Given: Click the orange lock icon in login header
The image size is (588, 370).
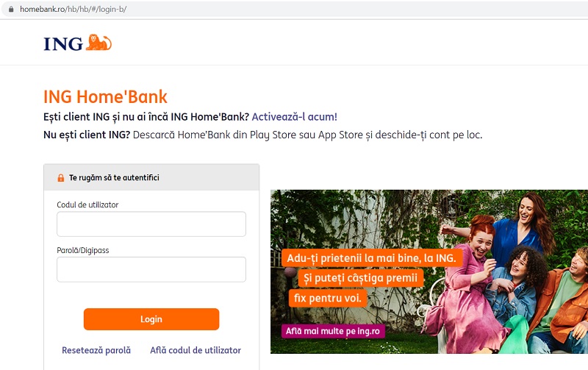Looking at the screenshot, I should [x=61, y=178].
